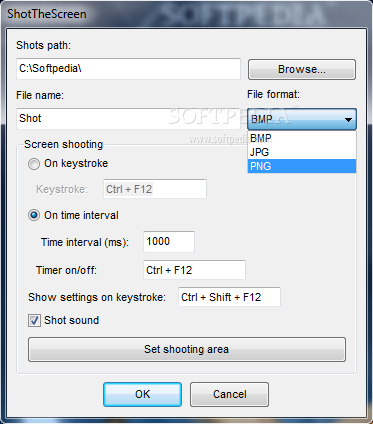Click the Browse... button
The width and height of the screenshot is (373, 424).
point(302,69)
